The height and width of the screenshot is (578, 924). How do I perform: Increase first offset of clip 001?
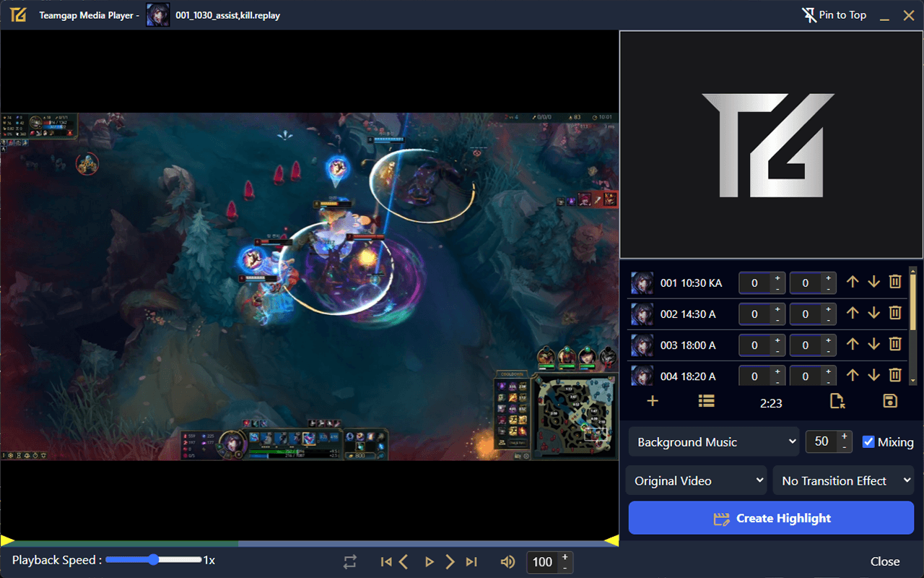tap(777, 278)
